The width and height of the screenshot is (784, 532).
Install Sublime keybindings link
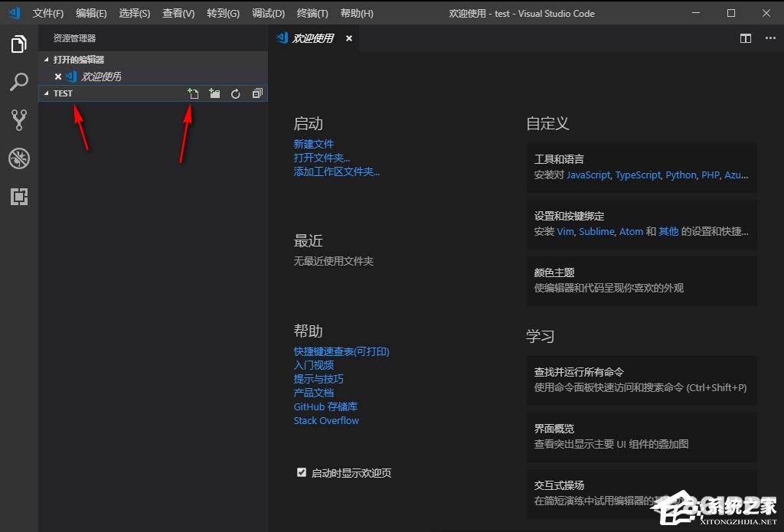pyautogui.click(x=597, y=231)
